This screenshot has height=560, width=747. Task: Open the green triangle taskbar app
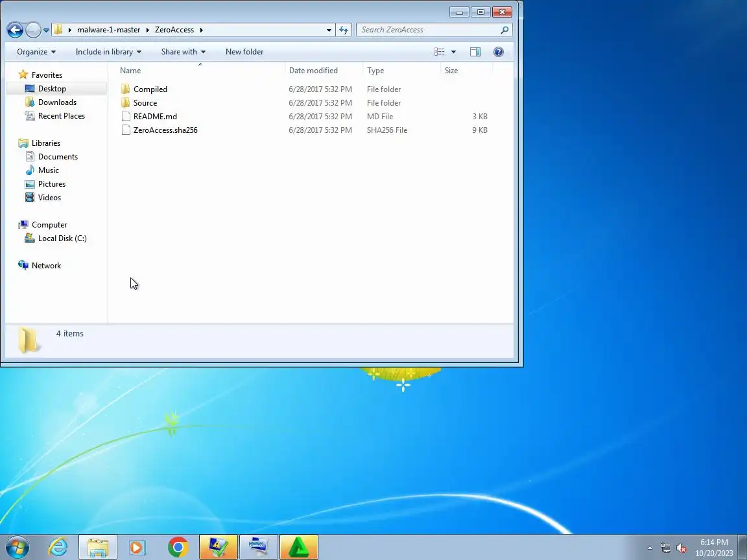[x=299, y=547]
